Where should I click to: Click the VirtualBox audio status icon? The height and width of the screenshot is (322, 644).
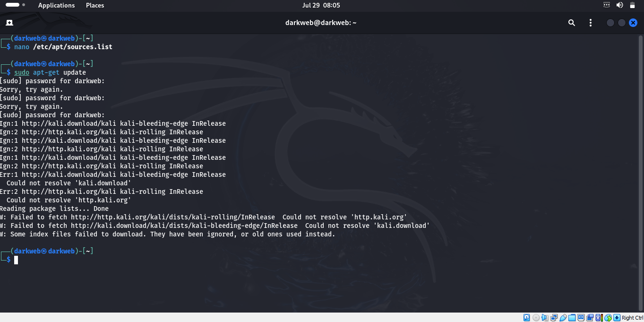(x=545, y=318)
